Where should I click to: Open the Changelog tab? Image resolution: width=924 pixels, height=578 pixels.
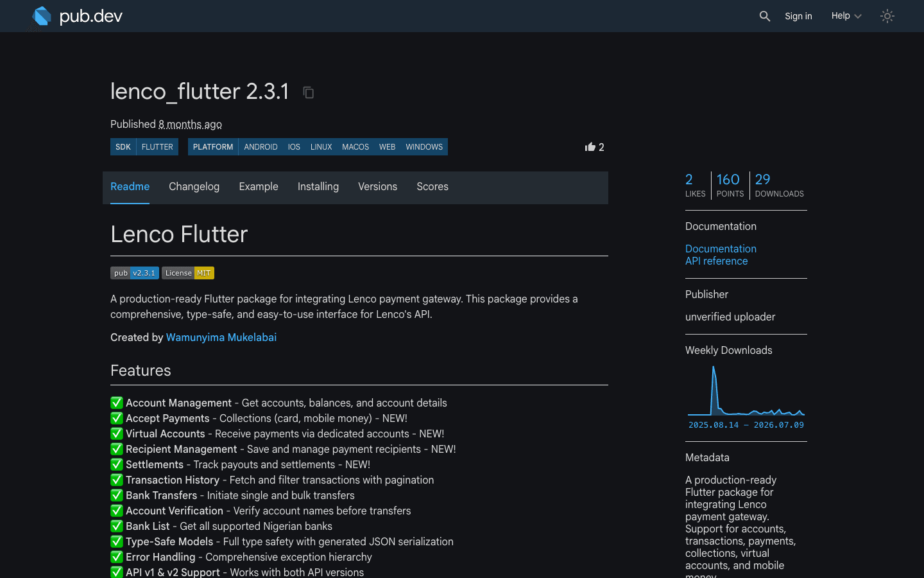(194, 187)
